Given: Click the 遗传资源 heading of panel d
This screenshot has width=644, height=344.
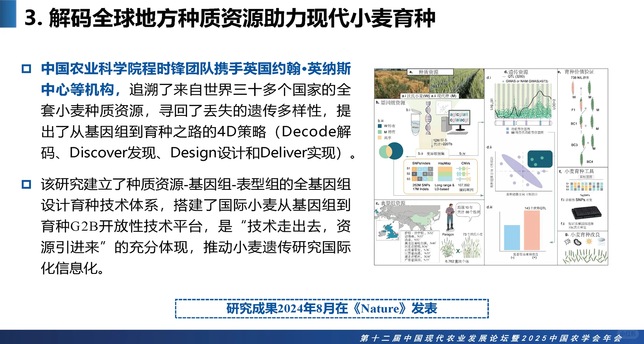Looking at the screenshot, I should 518,72.
